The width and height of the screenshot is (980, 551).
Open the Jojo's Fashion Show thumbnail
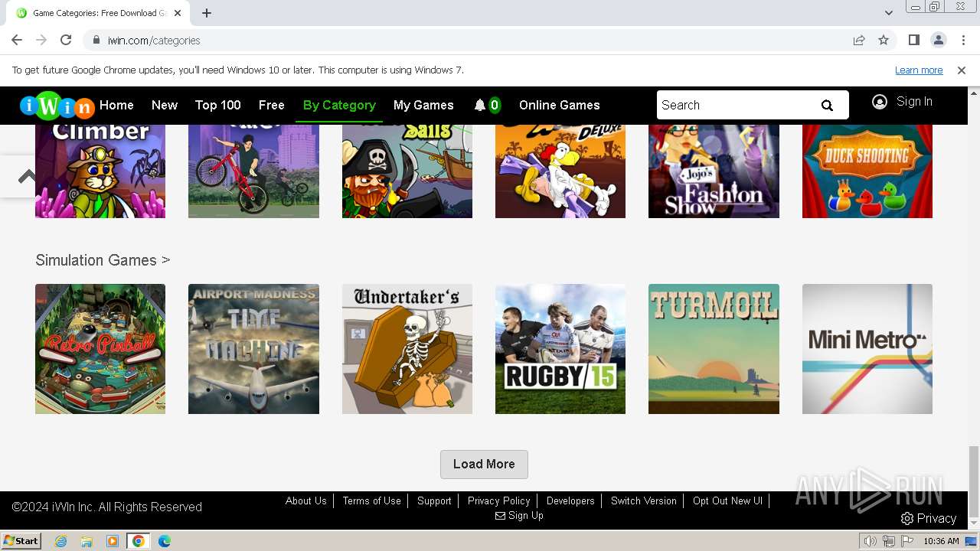[714, 171]
